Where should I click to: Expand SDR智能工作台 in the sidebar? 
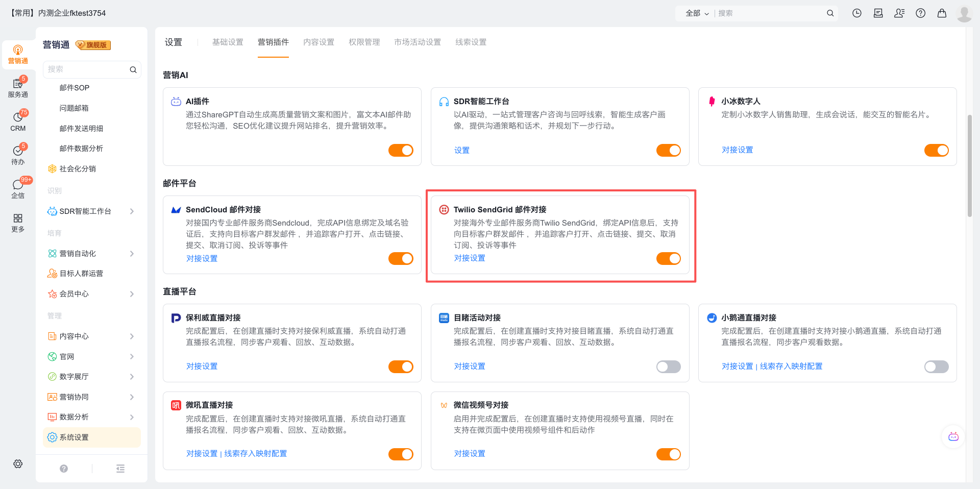[132, 211]
